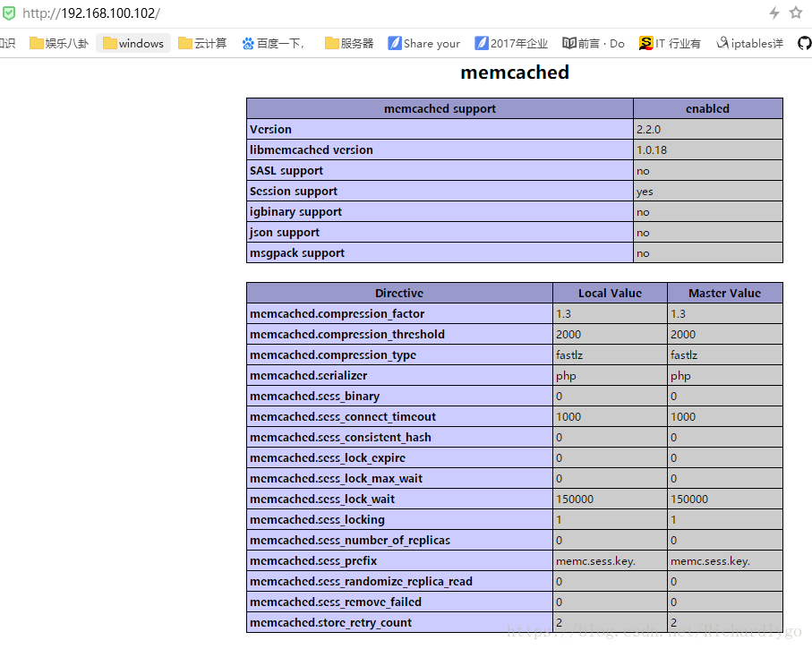Click the json support row label
The width and height of the screenshot is (812, 649).
point(285,233)
